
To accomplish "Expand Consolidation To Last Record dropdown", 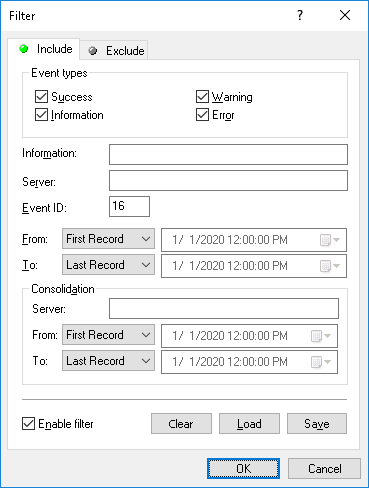I will [108, 360].
